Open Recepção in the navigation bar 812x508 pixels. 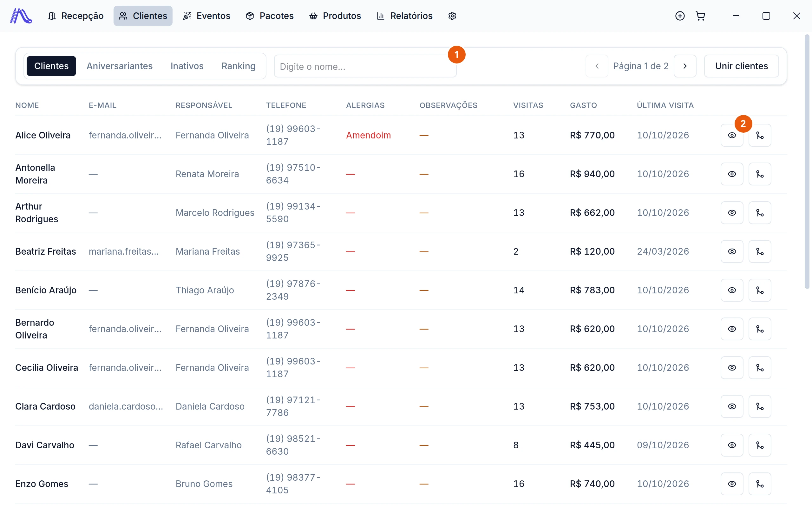point(75,16)
